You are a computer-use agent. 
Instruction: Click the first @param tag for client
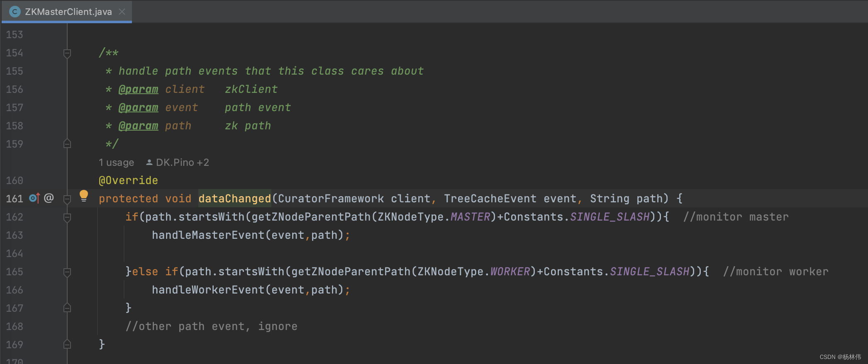(138, 89)
